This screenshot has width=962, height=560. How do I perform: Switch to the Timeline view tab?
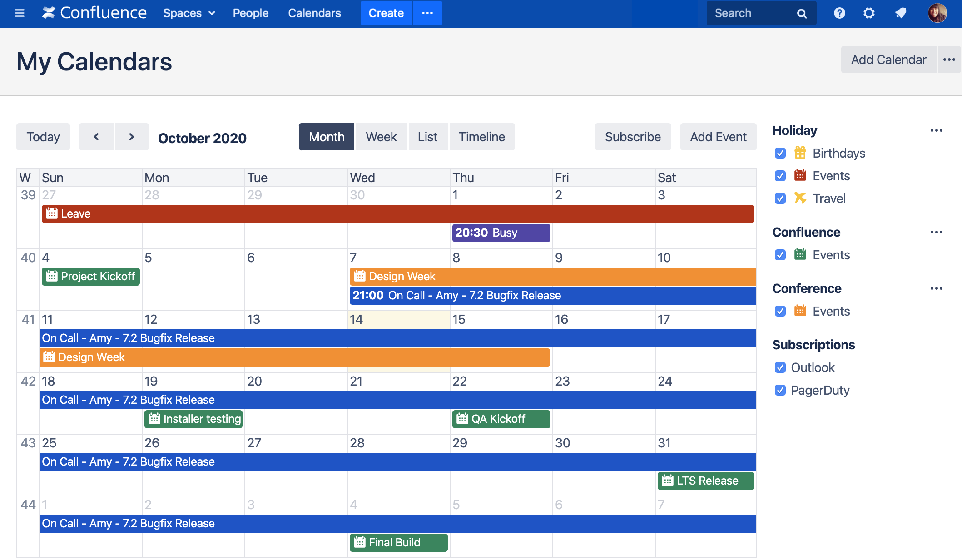[481, 137]
